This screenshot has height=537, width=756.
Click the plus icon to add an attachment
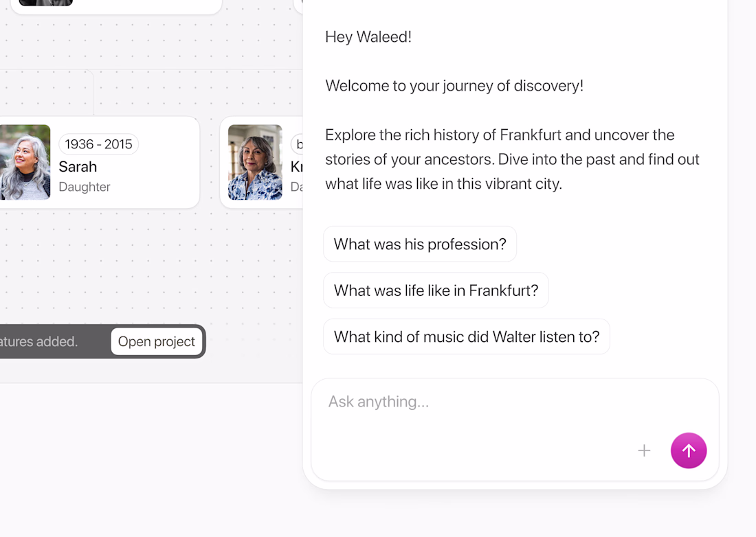pos(644,450)
